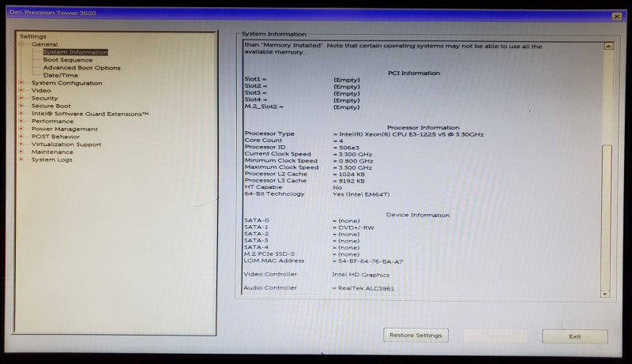Select the Video label
632x364 pixels.
point(41,91)
